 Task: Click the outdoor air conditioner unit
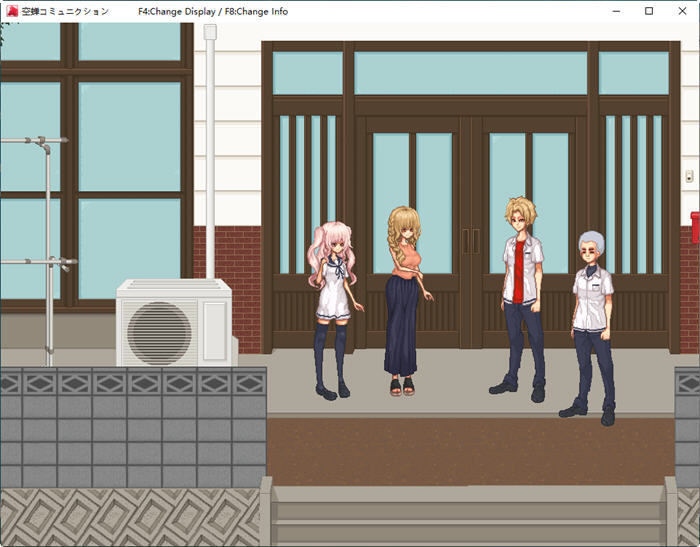tap(174, 323)
